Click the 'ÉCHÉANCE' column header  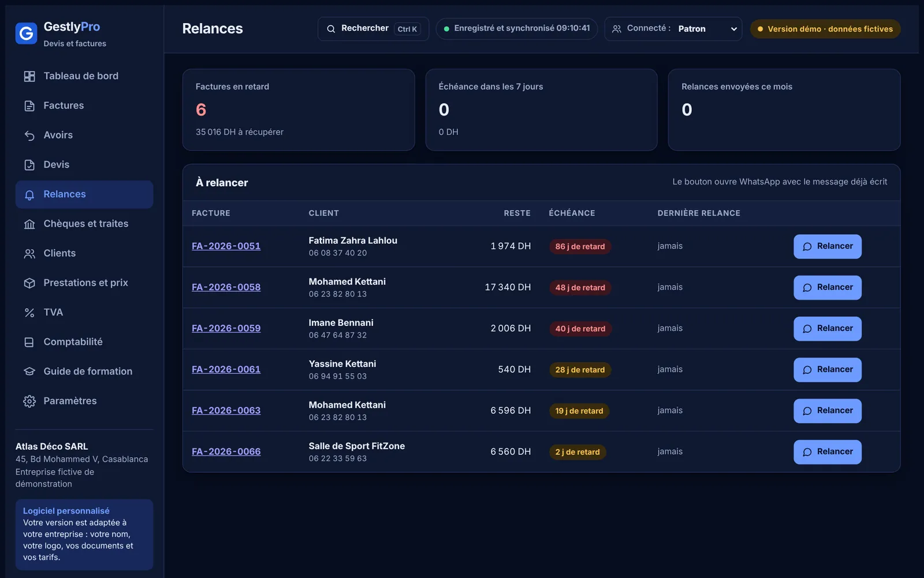point(572,213)
